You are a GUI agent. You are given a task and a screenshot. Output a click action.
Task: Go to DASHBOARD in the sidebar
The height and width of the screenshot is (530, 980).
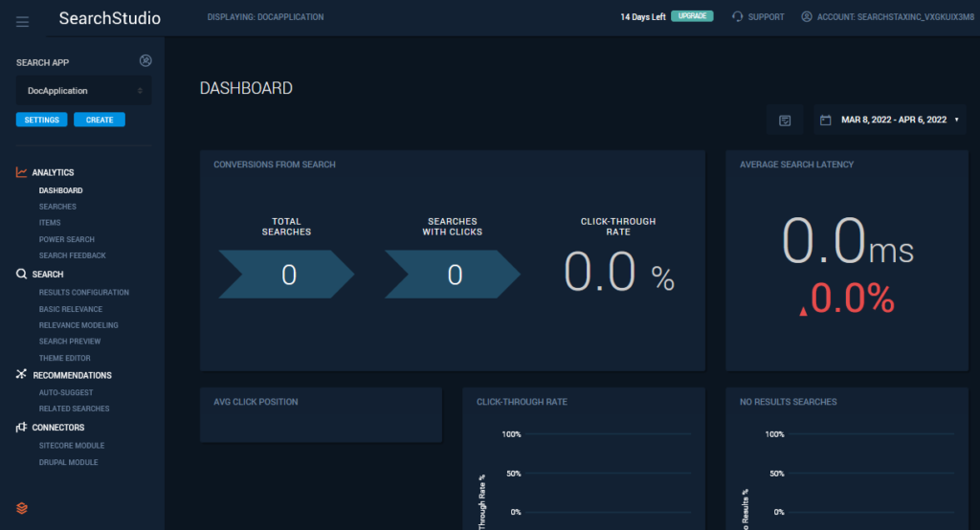coord(60,190)
